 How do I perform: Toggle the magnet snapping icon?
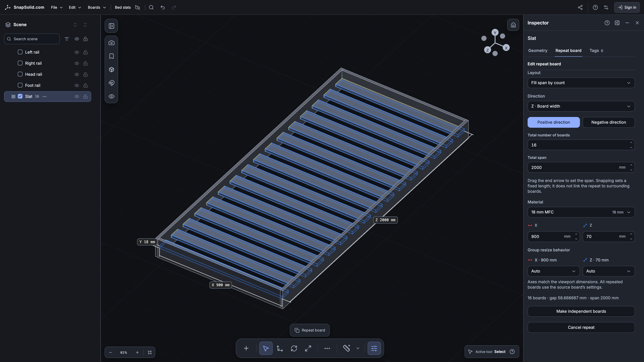[112, 83]
